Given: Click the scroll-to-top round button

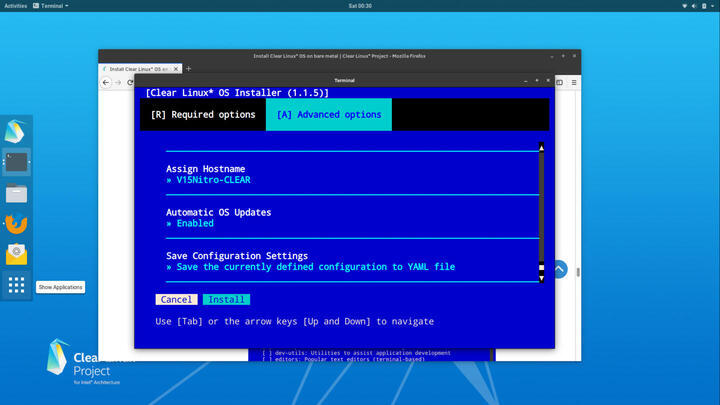Looking at the screenshot, I should pos(559,269).
